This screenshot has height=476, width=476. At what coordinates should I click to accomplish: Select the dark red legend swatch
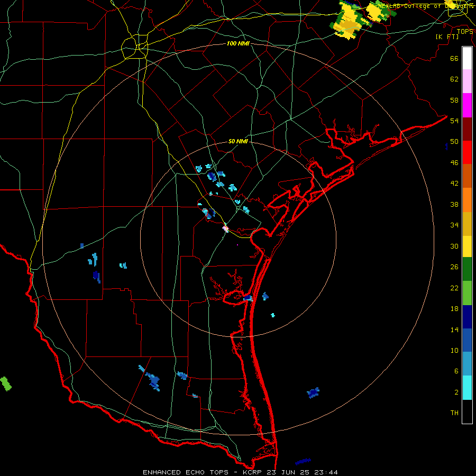pyautogui.click(x=467, y=129)
